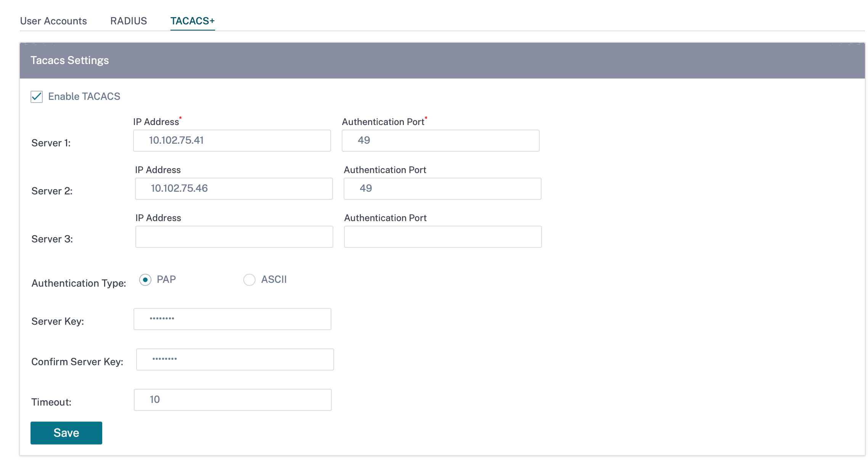Uncheck the Enable TACACS checkbox
The width and height of the screenshot is (868, 462).
point(37,97)
